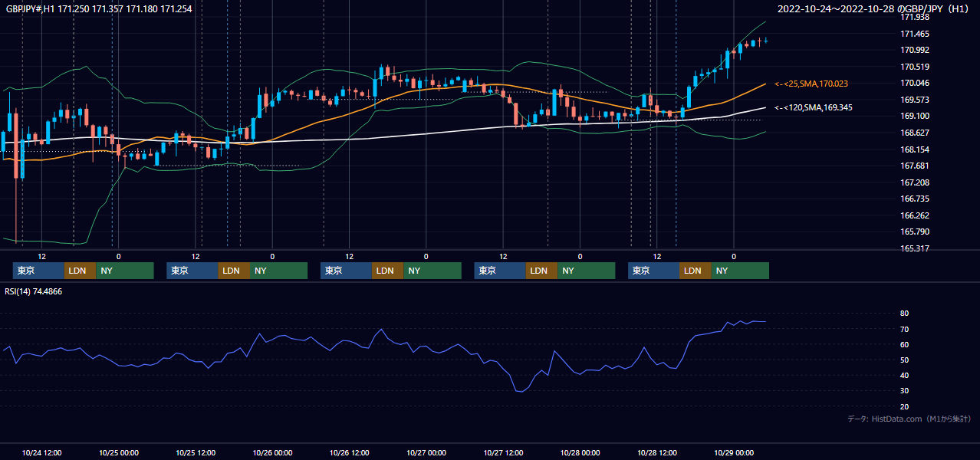Click price axis value 170.046
Viewport: 980px width, 460px height.
pyautogui.click(x=915, y=84)
